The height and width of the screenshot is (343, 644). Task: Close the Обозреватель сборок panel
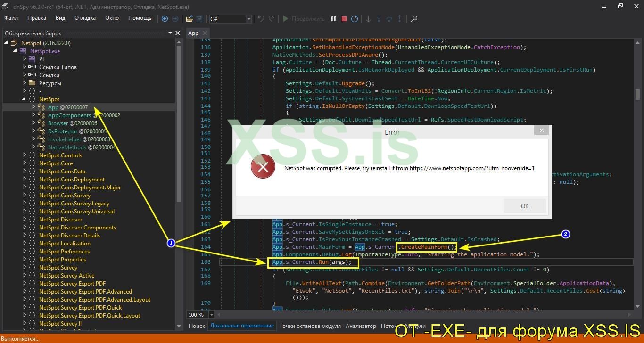coord(178,33)
